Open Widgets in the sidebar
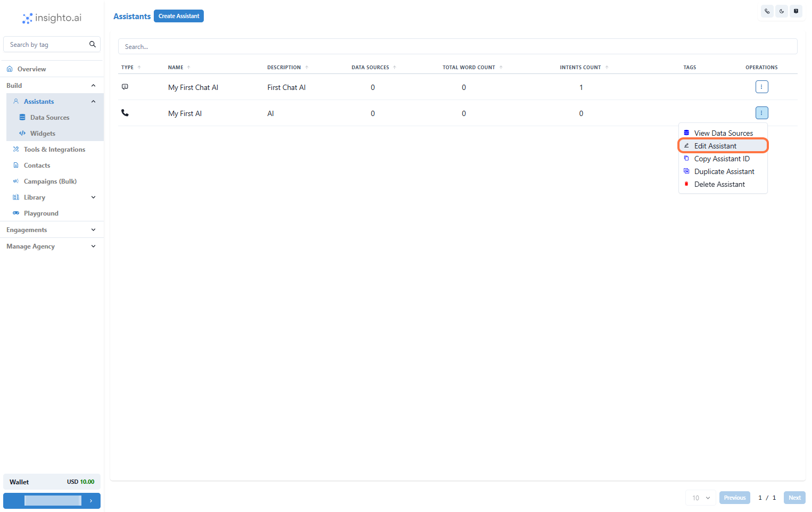 pos(43,133)
